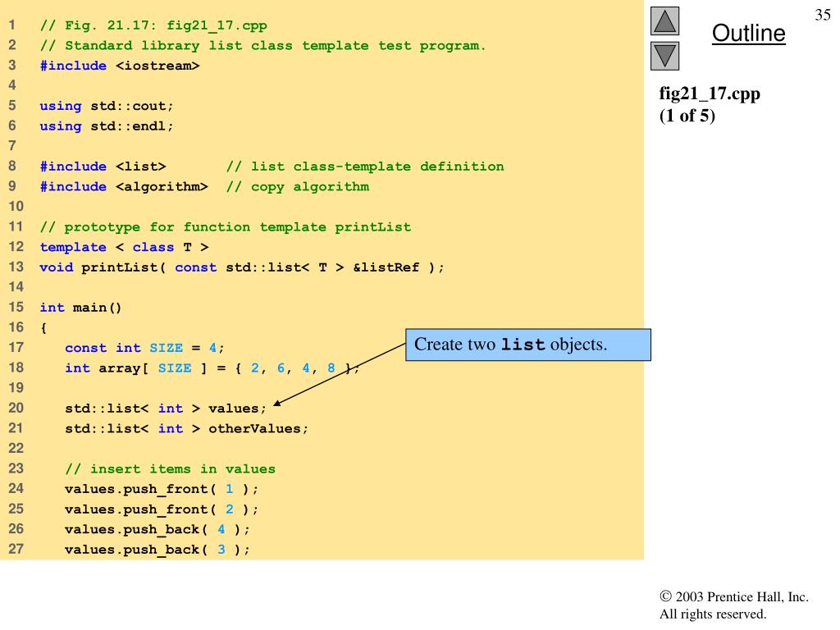Screen dimensions: 840x630
Task: Click 'values.push_back( 4 );' line
Action: (157, 529)
